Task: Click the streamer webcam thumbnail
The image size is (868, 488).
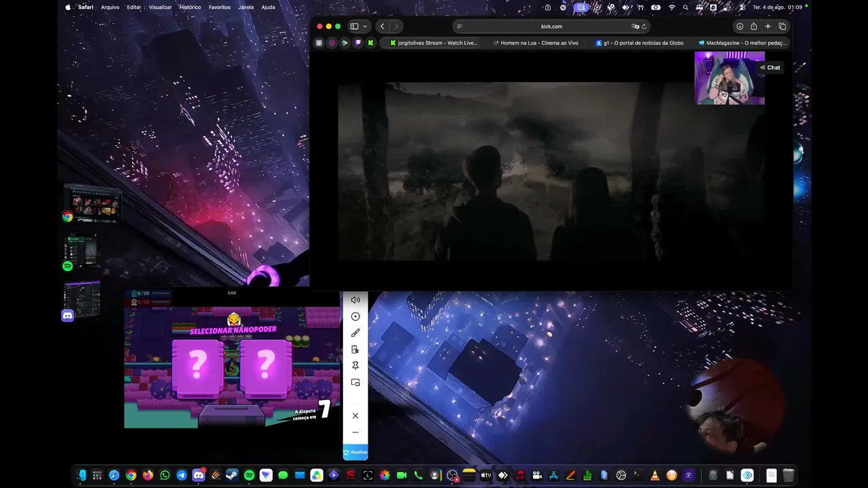Action: (x=730, y=78)
